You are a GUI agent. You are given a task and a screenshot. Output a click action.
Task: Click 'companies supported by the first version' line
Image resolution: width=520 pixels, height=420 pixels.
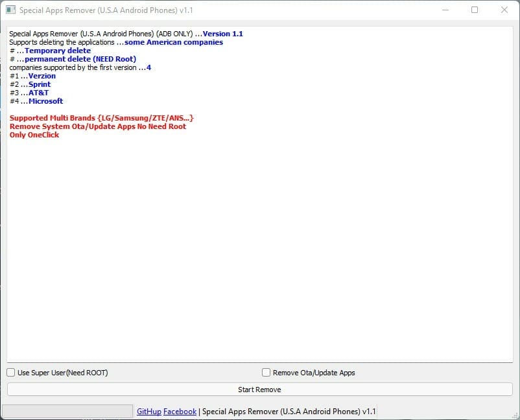[x=80, y=67]
